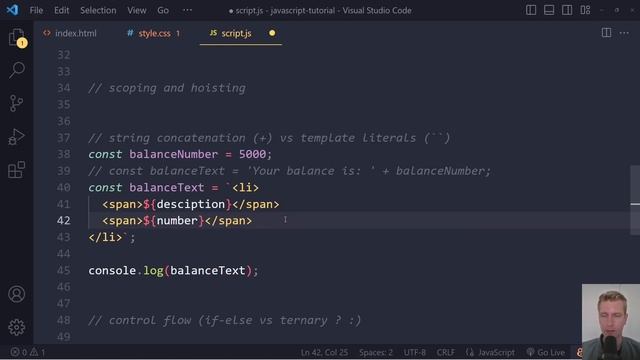This screenshot has width=640, height=360.
Task: Open editor More Actions ellipsis
Action: 624,33
